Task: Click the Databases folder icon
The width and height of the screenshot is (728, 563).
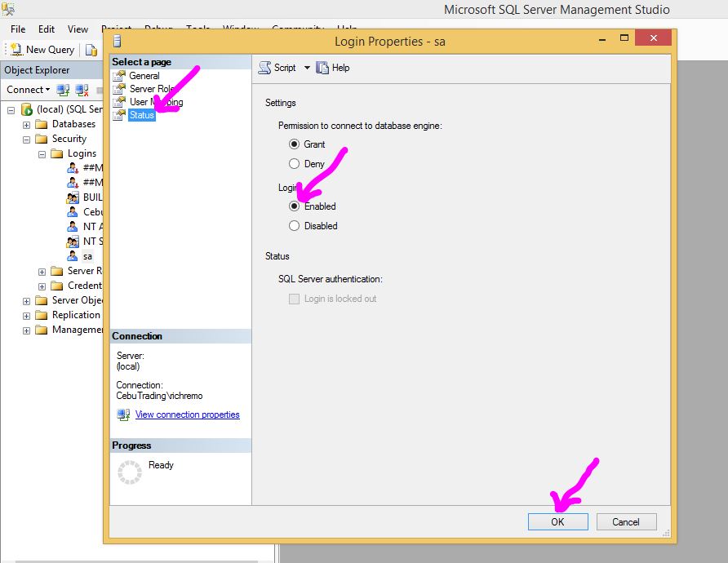Action: pyautogui.click(x=42, y=124)
